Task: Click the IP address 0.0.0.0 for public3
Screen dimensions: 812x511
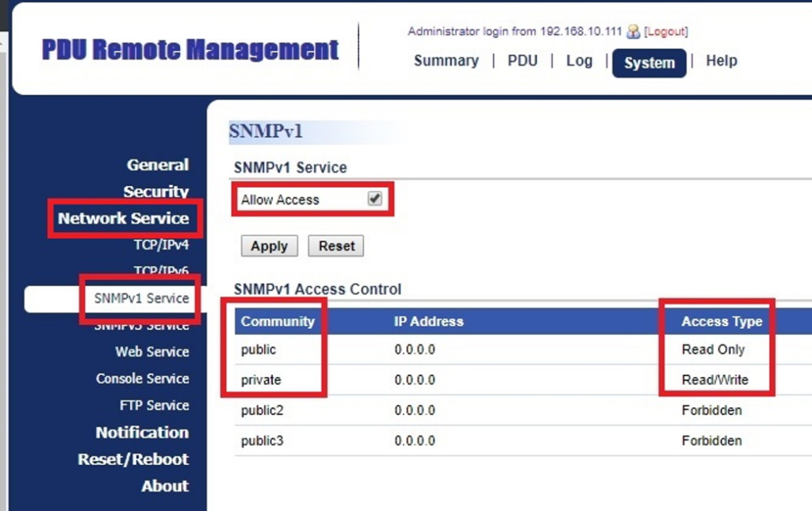Action: pyautogui.click(x=415, y=440)
